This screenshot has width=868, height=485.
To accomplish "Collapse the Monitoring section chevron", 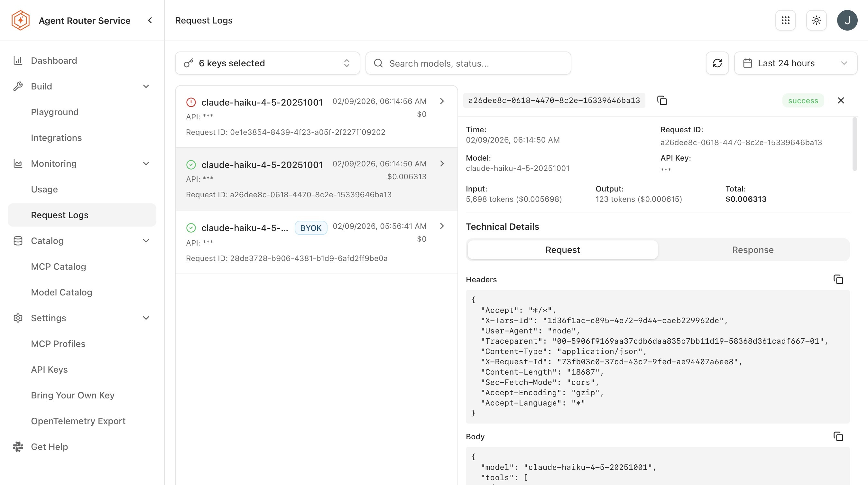I will click(x=146, y=163).
